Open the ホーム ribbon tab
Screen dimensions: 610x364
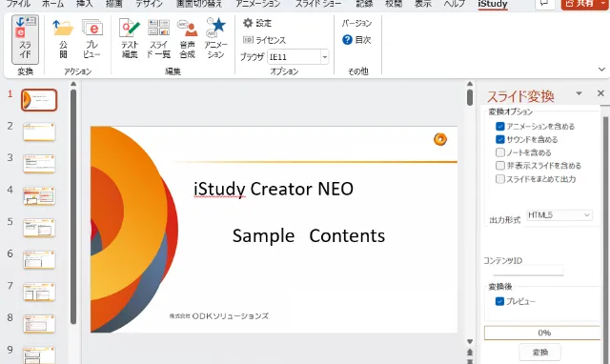[x=53, y=4]
